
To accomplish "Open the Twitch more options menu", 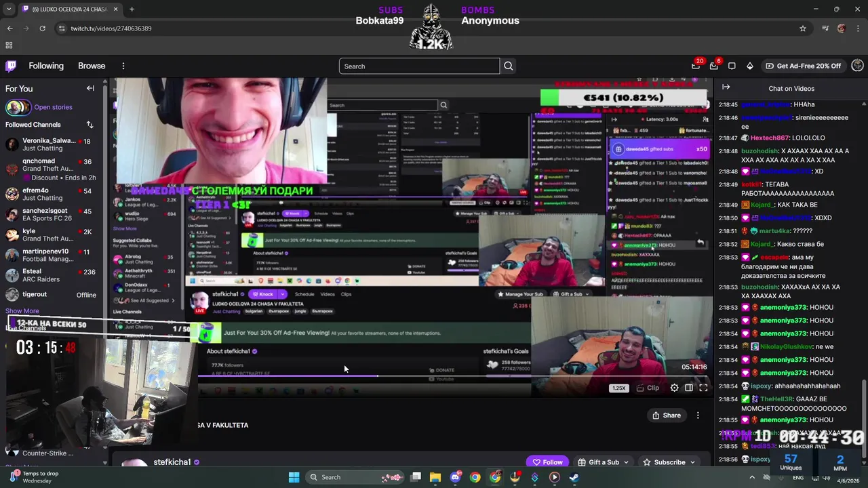I will coord(123,66).
